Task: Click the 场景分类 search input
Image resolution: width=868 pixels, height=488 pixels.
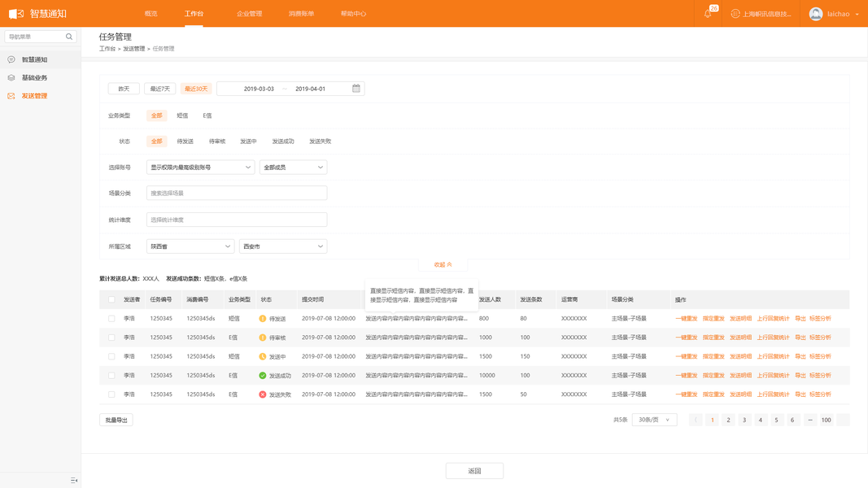Action: (237, 193)
